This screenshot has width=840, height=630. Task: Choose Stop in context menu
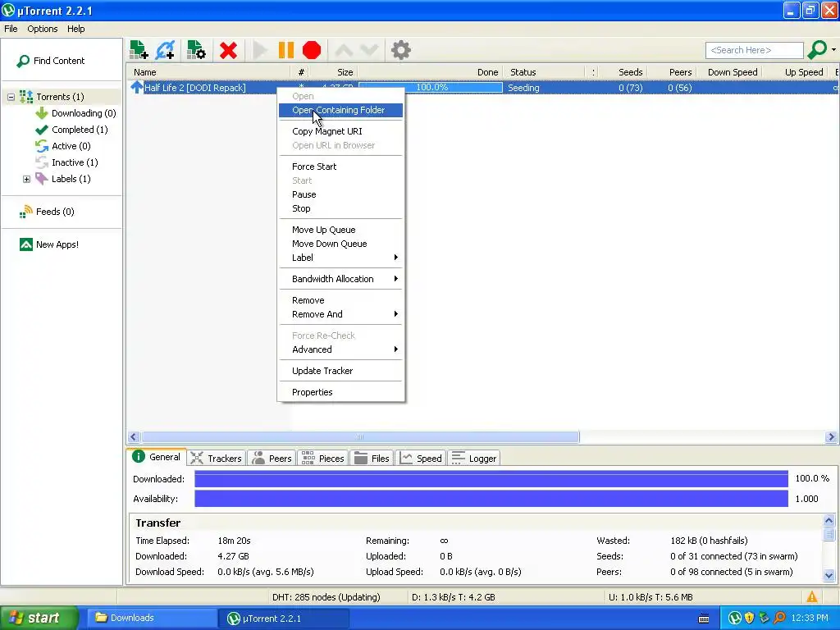click(x=340, y=208)
